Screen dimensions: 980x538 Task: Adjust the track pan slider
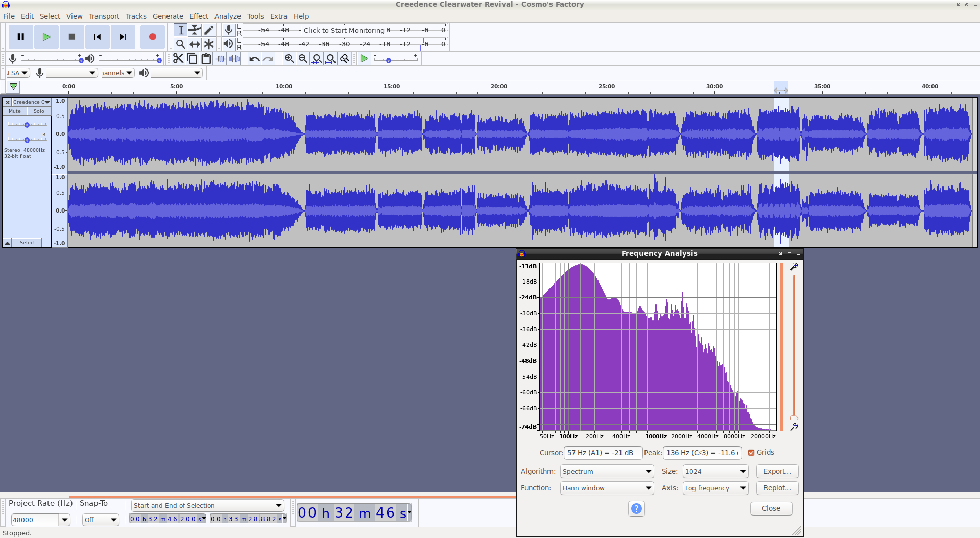[27, 139]
